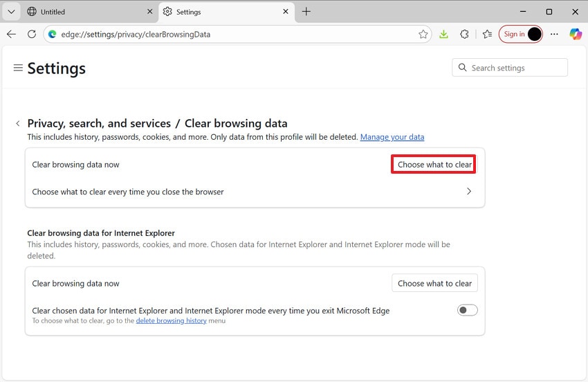The width and height of the screenshot is (588, 382).
Task: Open the Settings hamburger menu
Action: point(18,68)
